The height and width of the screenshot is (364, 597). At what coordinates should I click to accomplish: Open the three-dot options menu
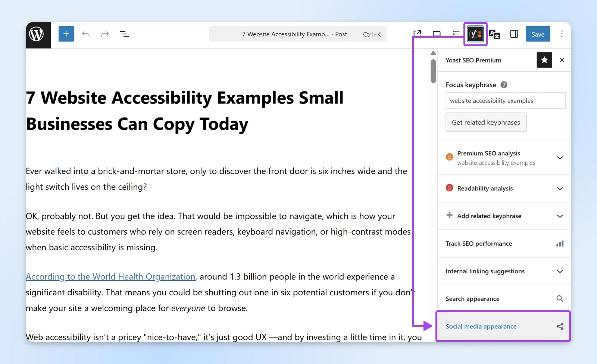tap(562, 34)
